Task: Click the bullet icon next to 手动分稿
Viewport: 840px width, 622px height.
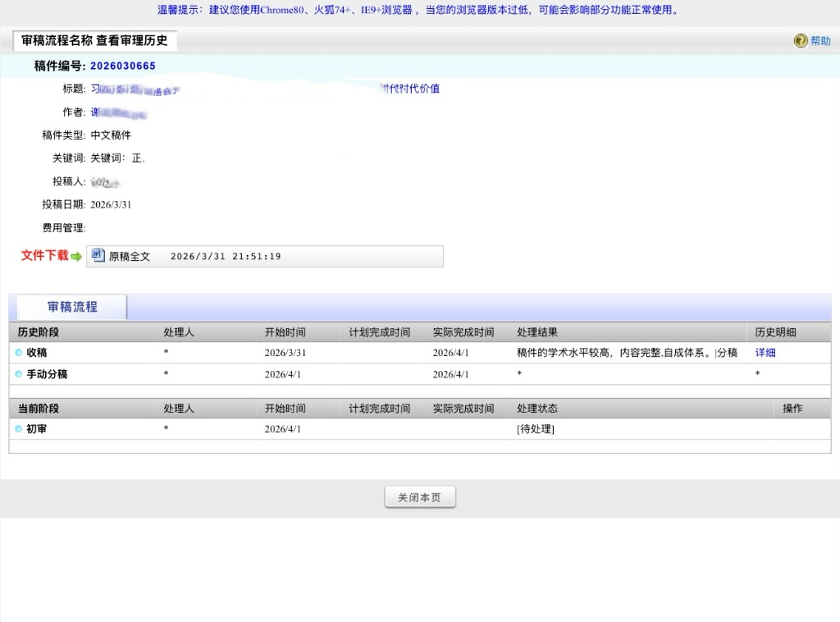Action: coord(19,374)
